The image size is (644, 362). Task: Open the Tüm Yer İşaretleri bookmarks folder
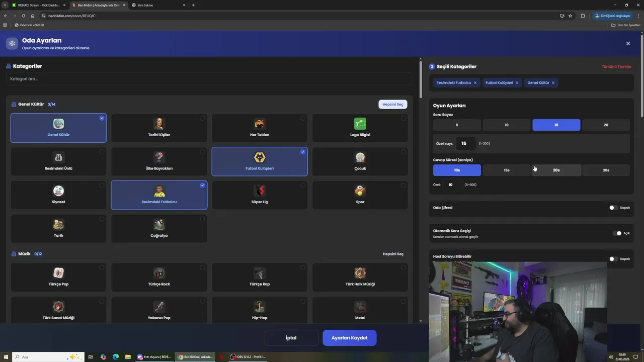tap(625, 25)
